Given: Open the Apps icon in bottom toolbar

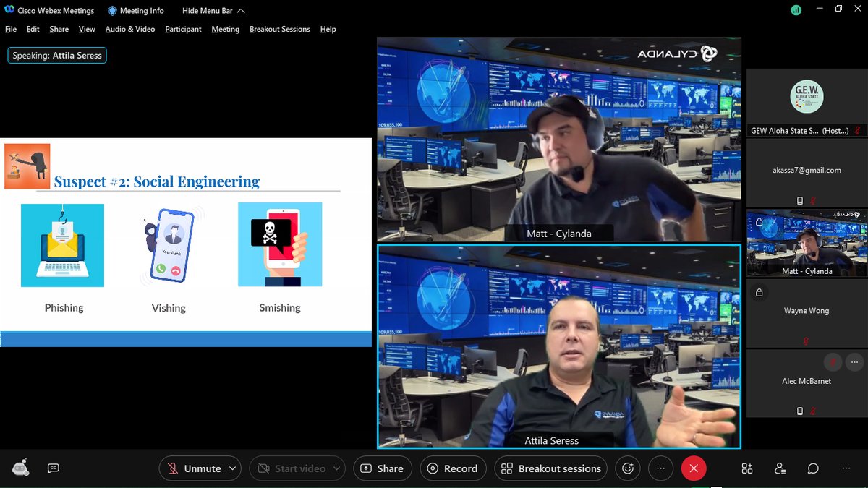Looking at the screenshot, I should tap(747, 468).
